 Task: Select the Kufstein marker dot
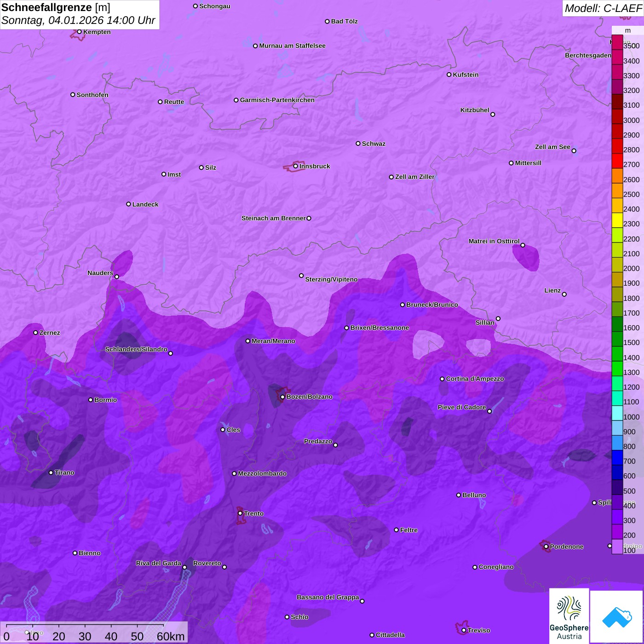tap(449, 75)
